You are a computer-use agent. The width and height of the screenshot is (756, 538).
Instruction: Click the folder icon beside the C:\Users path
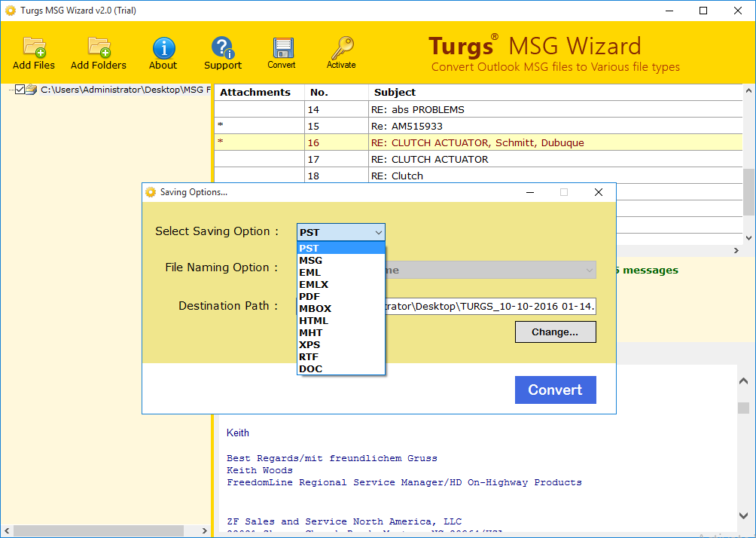(x=32, y=89)
